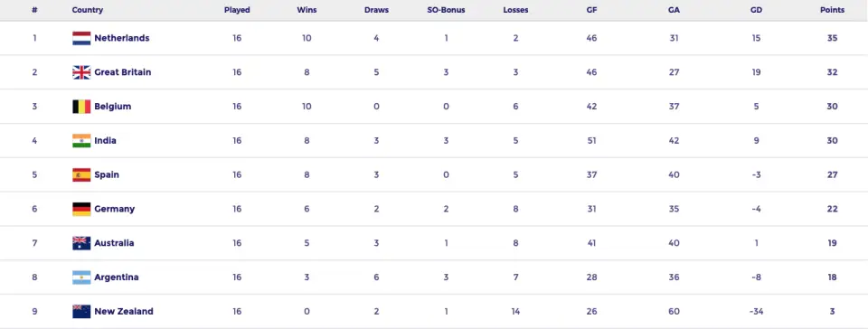Select the Argentina country name
868x329 pixels.
pos(117,277)
